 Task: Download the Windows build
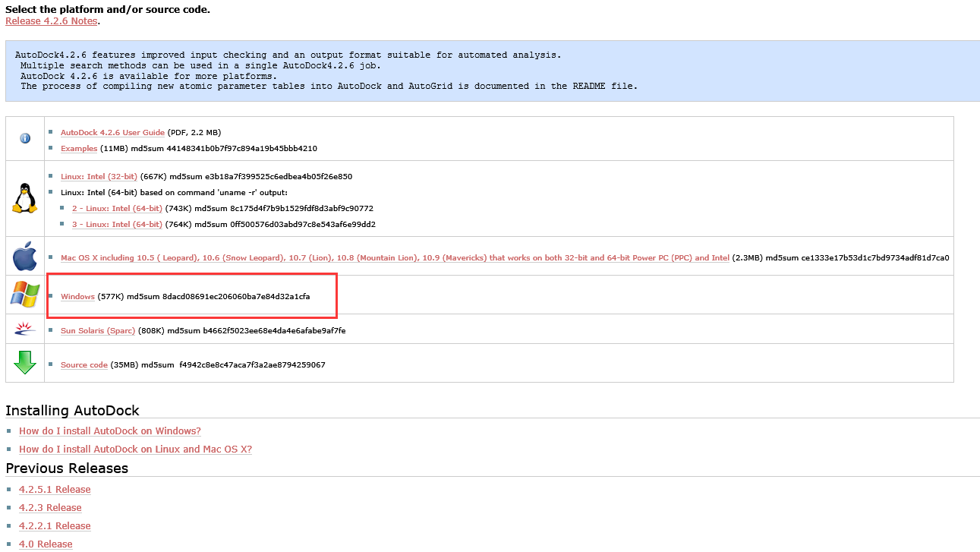tap(77, 297)
